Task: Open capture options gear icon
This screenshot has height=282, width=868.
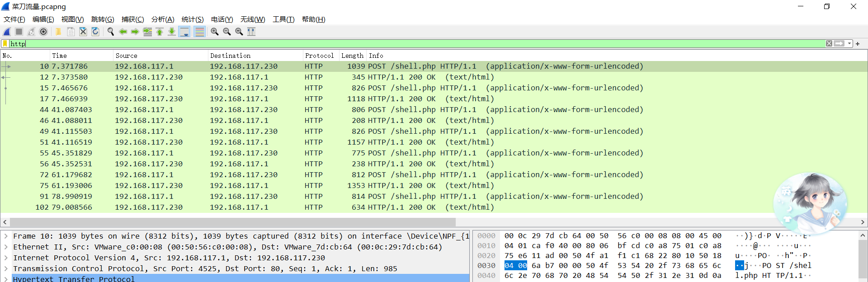Action: tap(43, 32)
